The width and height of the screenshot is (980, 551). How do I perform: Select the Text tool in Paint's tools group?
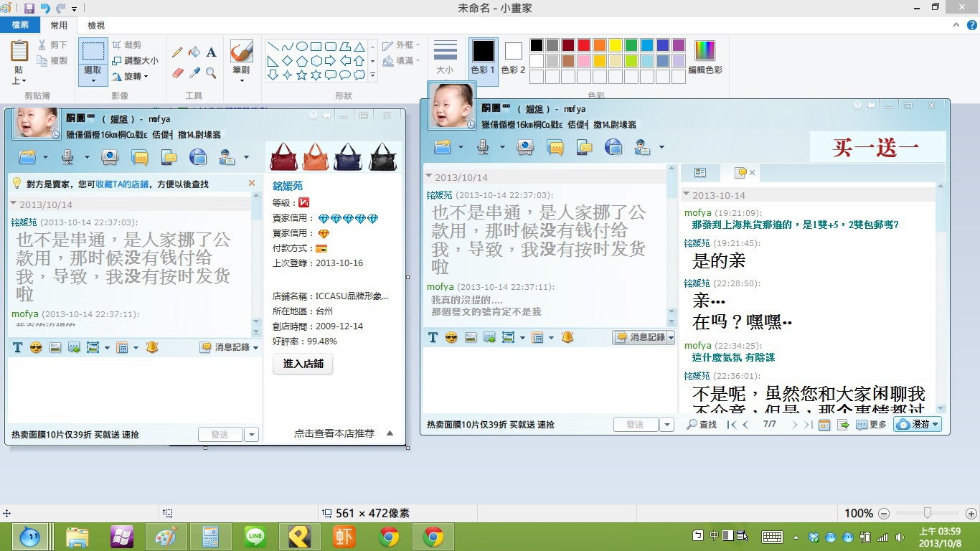212,52
